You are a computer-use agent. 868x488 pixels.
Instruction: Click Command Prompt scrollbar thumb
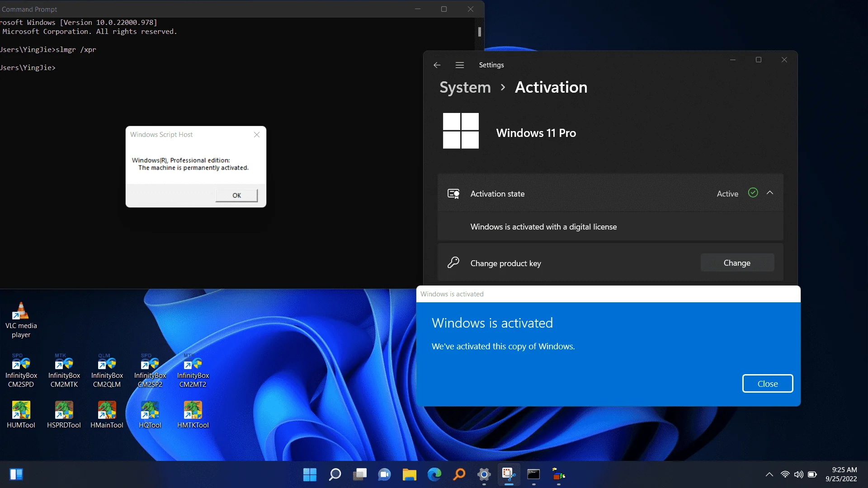(x=479, y=32)
